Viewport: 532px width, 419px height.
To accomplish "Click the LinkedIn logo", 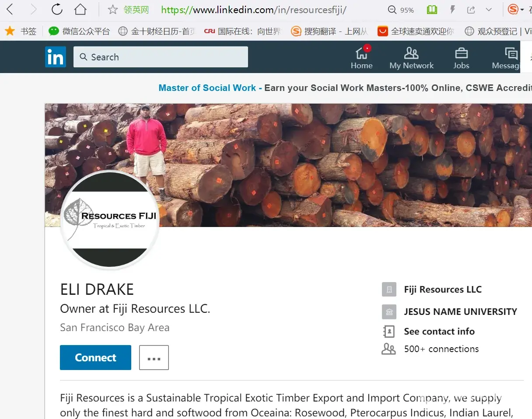I will pos(56,57).
